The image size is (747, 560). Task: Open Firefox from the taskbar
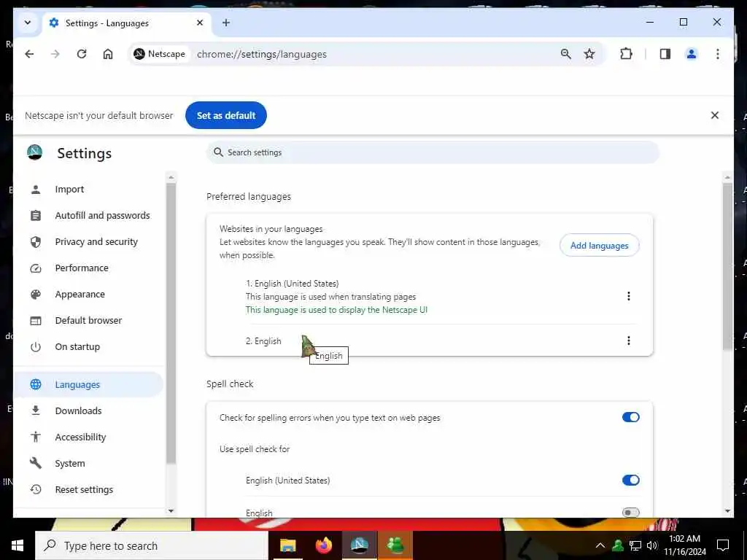coord(323,545)
